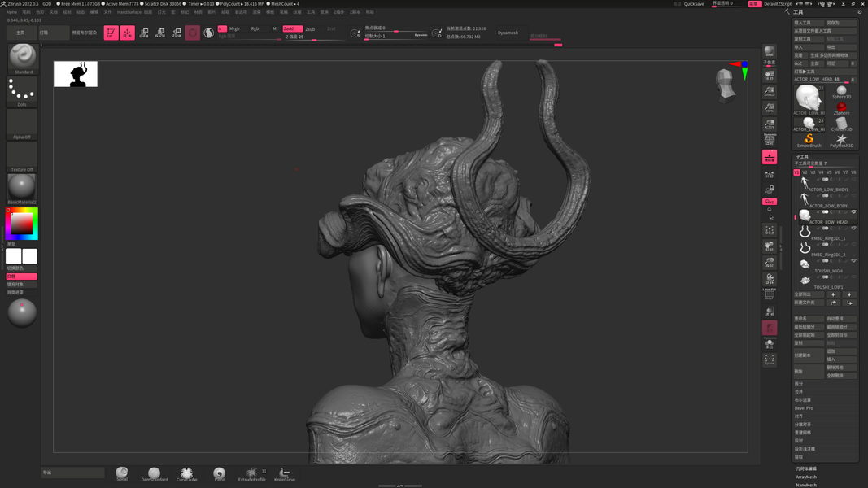Open the Texture Off slot
868x488 pixels.
point(22,157)
